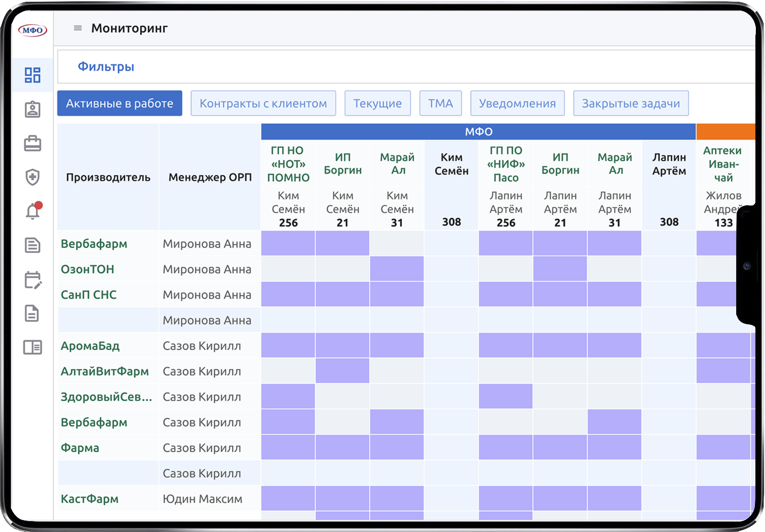765x532 pixels.
Task: Switch to Активные в работе tab
Action: 120,103
